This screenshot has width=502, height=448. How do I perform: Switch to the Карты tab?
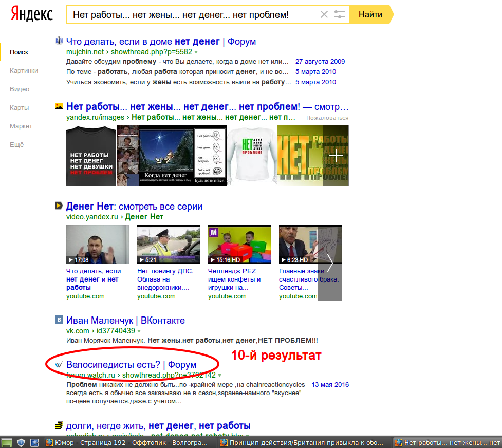tap(19, 107)
